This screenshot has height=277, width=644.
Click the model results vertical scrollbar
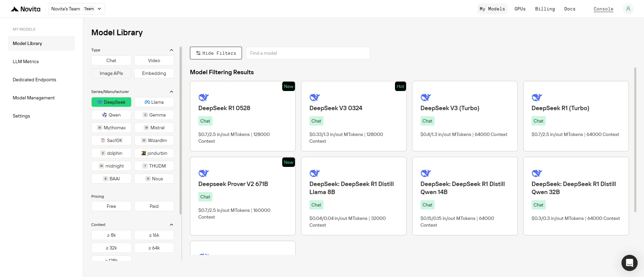click(635, 140)
